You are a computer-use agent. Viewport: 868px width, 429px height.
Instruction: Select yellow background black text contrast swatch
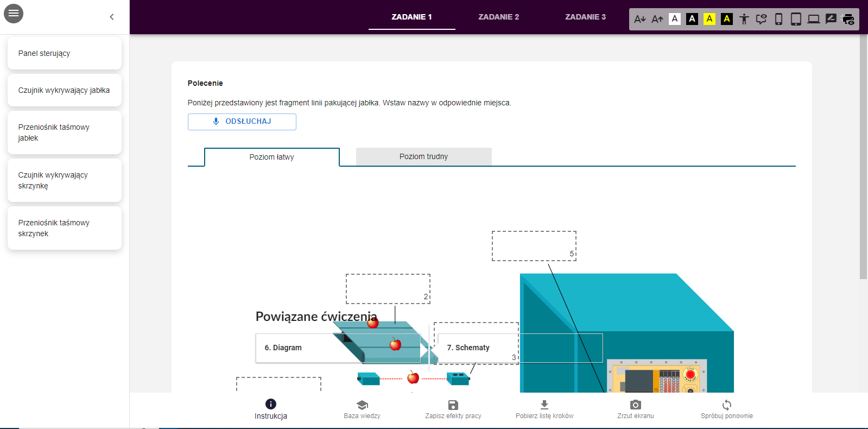coord(709,19)
